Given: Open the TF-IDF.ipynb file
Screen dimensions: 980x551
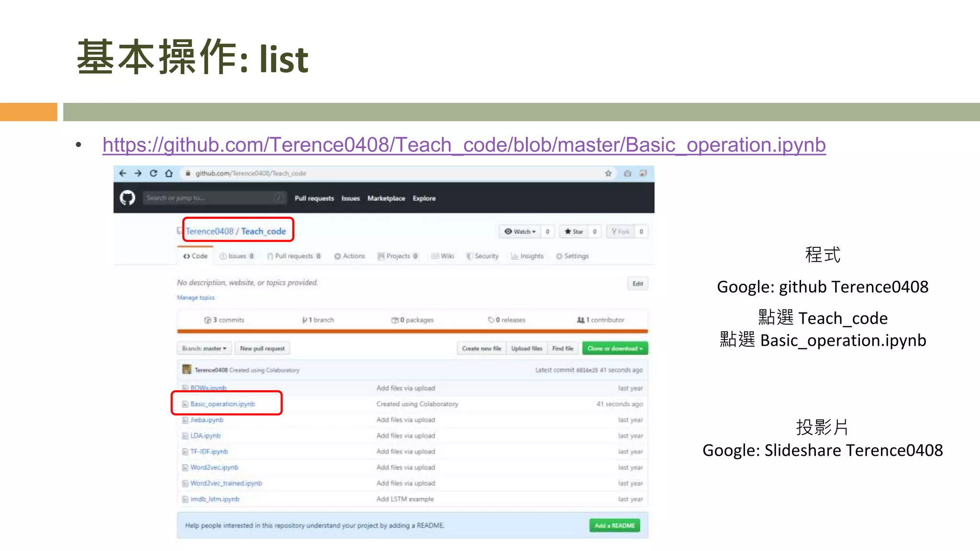Looking at the screenshot, I should [209, 451].
